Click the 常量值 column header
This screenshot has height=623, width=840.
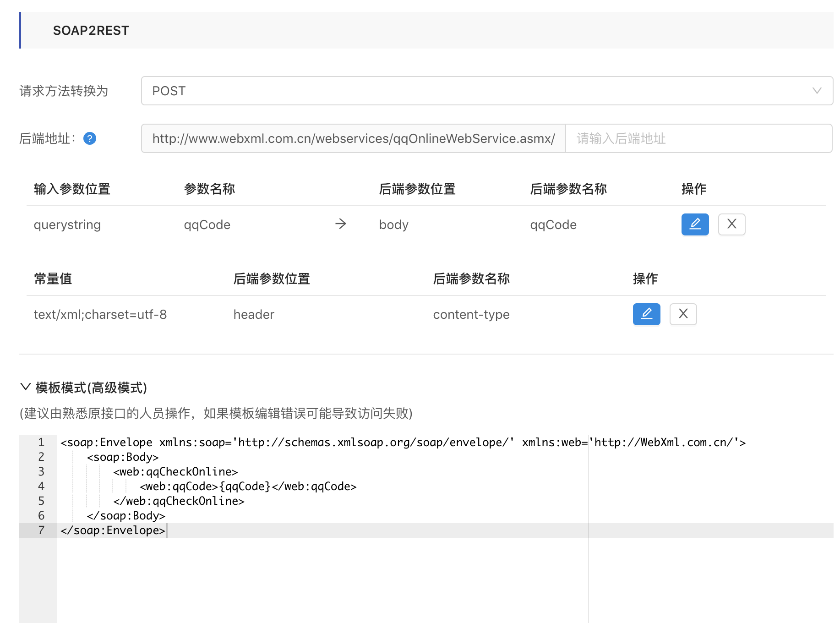[x=53, y=279]
